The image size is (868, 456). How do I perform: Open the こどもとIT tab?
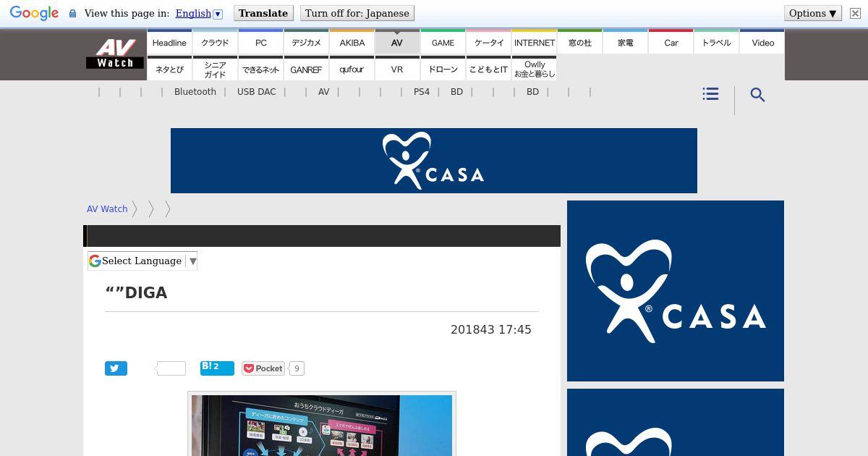click(488, 69)
